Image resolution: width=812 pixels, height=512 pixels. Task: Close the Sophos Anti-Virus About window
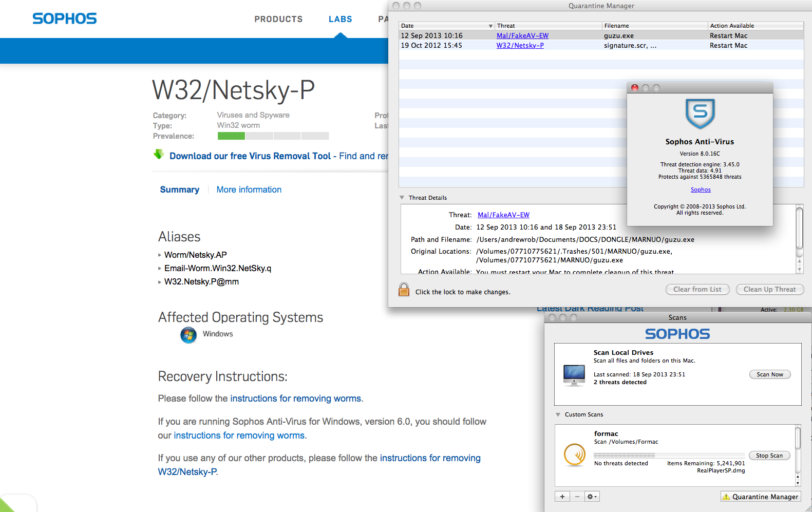tap(635, 88)
